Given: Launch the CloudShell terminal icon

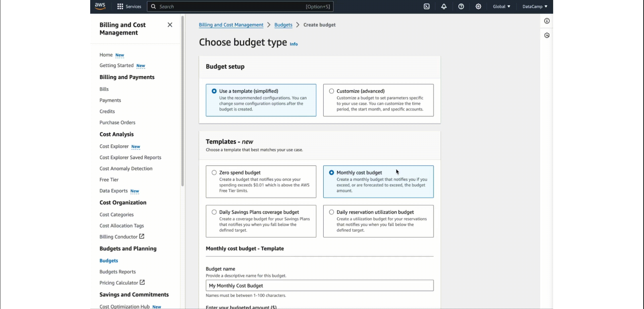Looking at the screenshot, I should (427, 6).
